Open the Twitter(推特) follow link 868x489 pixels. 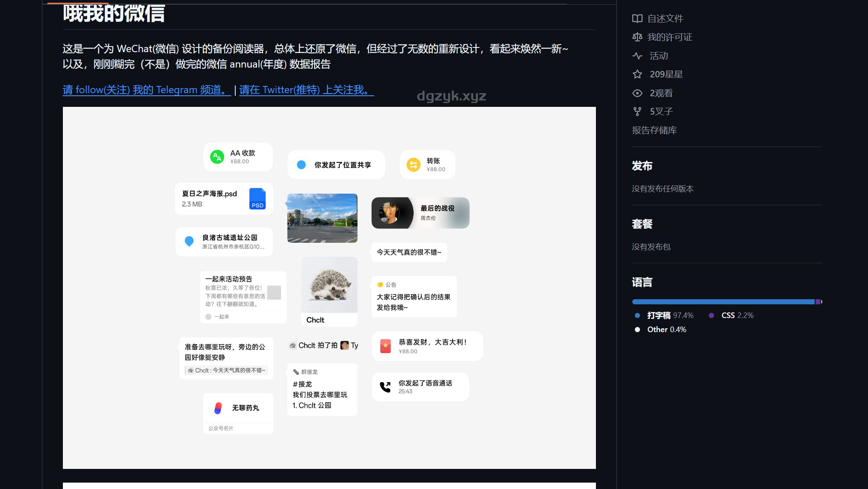pos(306,90)
